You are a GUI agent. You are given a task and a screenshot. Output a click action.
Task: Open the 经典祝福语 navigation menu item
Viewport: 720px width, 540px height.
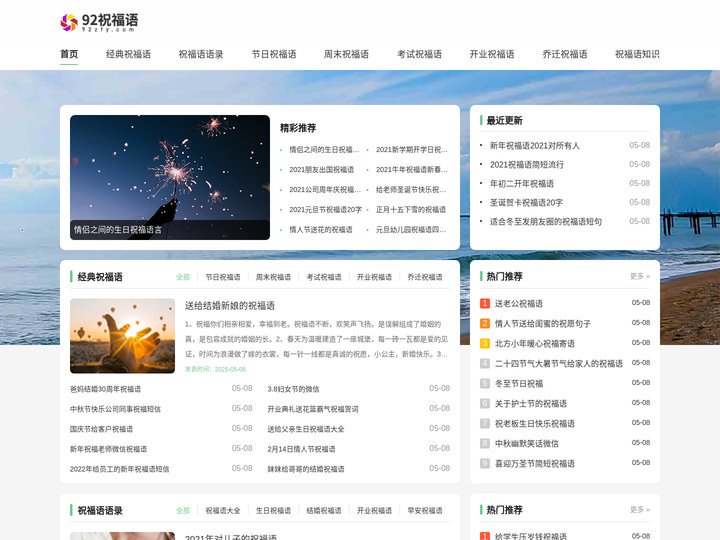point(128,54)
